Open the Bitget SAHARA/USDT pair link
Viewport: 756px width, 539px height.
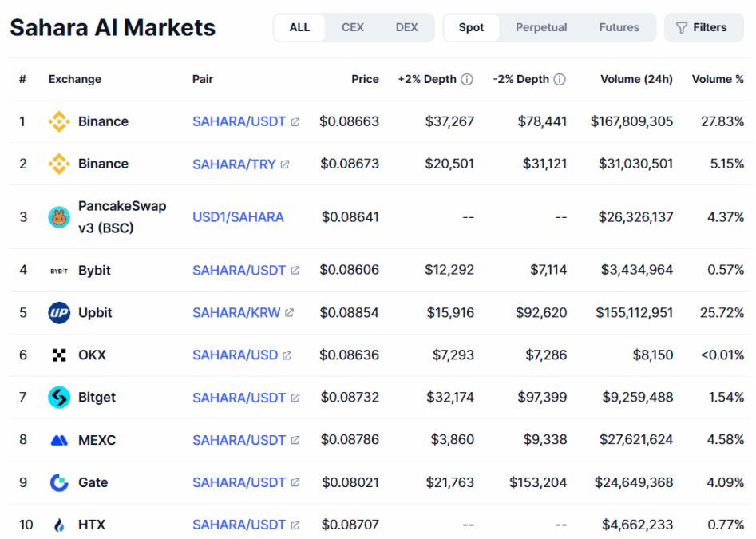coord(239,398)
